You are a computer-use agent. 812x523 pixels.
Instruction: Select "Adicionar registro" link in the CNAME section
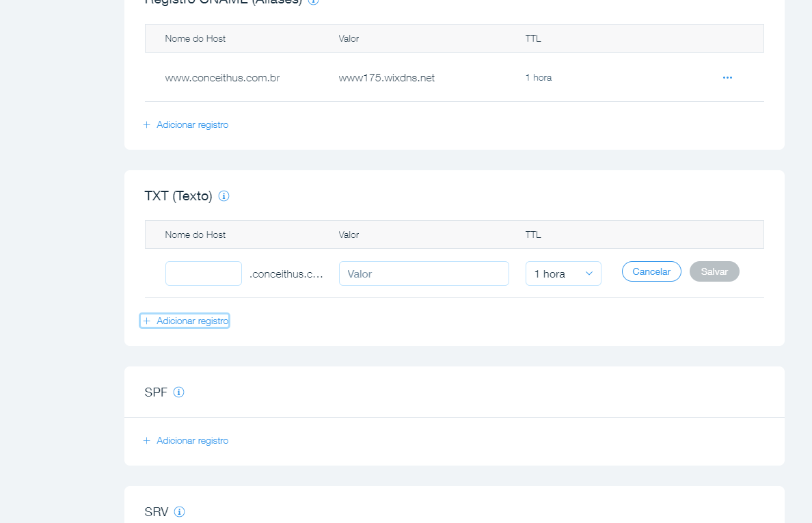click(x=192, y=125)
